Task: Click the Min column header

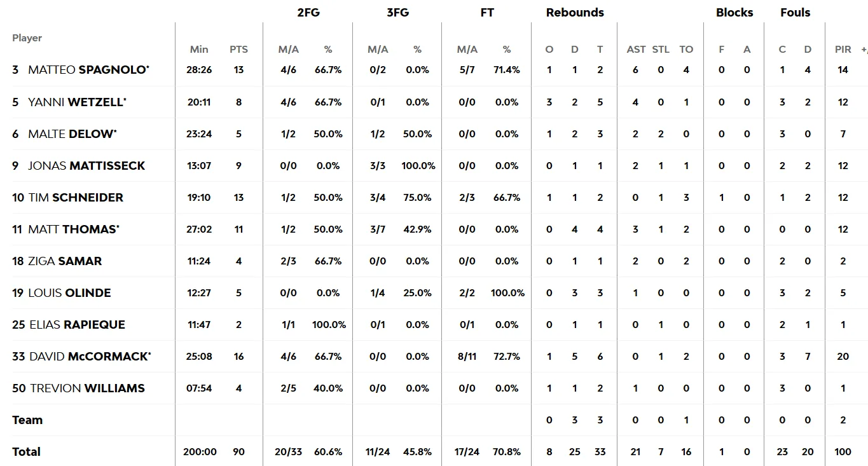Action: [x=199, y=50]
